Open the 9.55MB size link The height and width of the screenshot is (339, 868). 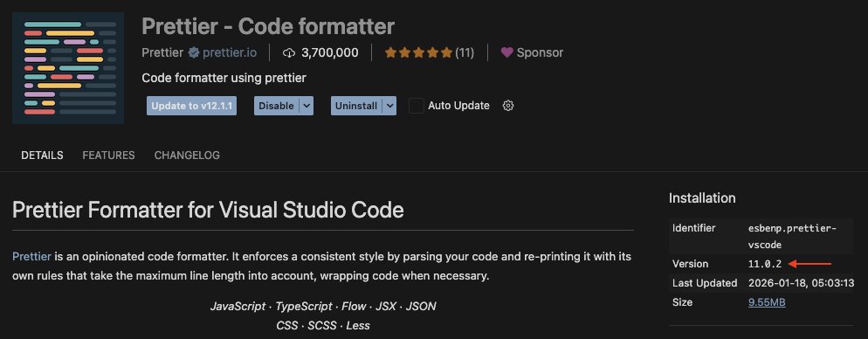tap(767, 302)
